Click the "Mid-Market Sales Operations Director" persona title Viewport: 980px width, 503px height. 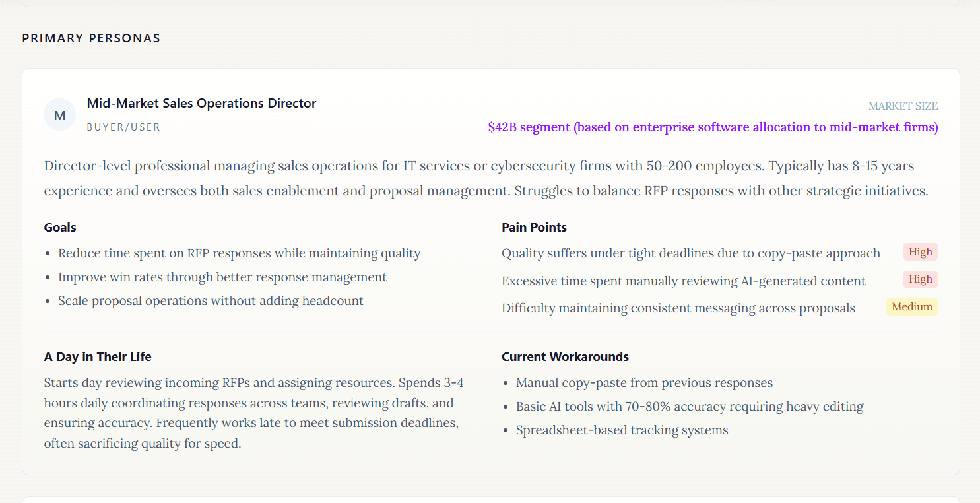point(201,104)
